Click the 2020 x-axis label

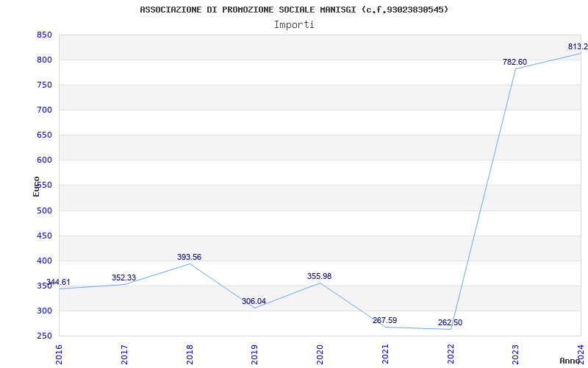coord(320,355)
